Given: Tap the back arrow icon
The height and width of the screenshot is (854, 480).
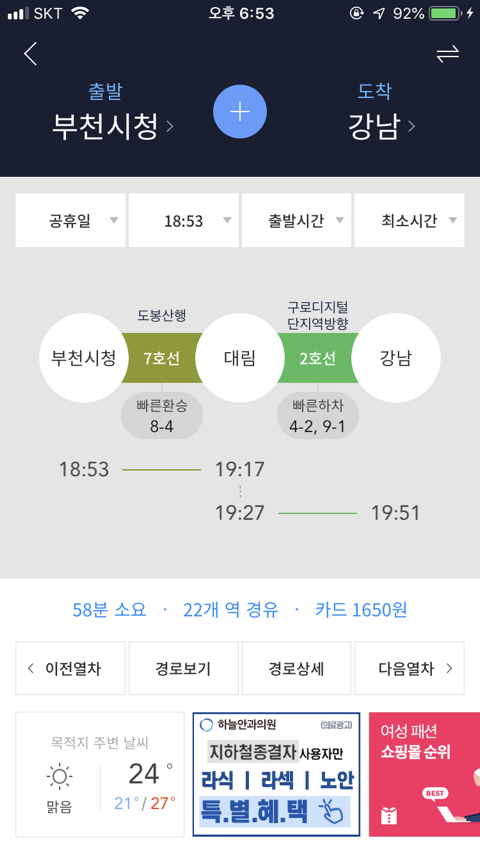Looking at the screenshot, I should (x=31, y=54).
